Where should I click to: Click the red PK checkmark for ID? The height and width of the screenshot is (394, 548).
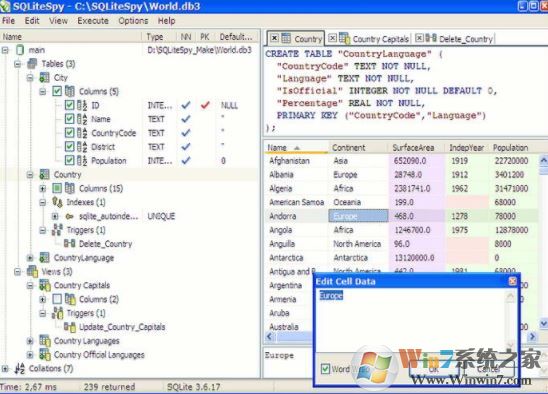pos(205,105)
